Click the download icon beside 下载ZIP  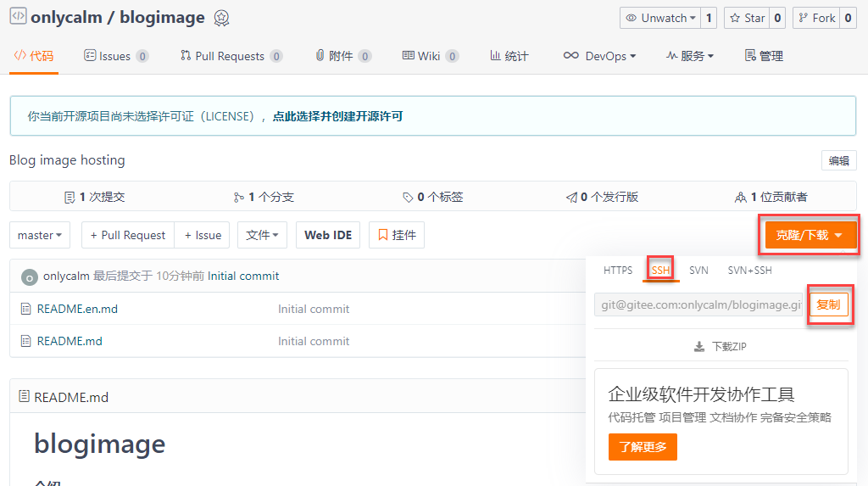pyautogui.click(x=699, y=347)
